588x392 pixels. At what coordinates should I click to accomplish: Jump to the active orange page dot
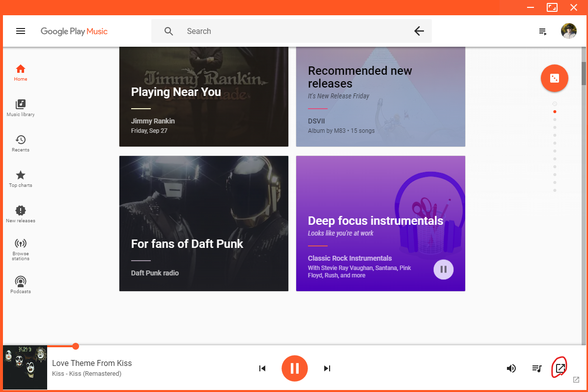coord(555,112)
